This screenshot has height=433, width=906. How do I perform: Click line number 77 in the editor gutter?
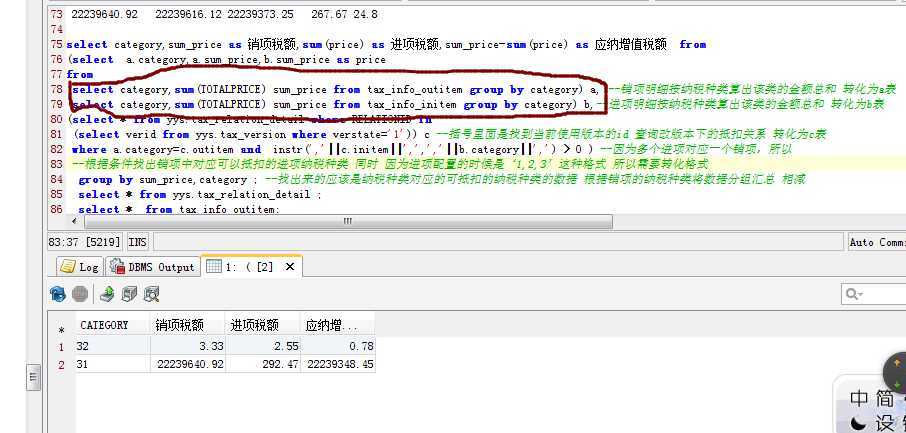point(56,75)
